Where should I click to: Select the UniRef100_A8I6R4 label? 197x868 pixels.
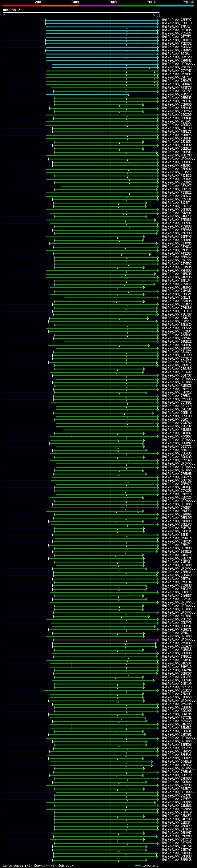[x=176, y=121]
